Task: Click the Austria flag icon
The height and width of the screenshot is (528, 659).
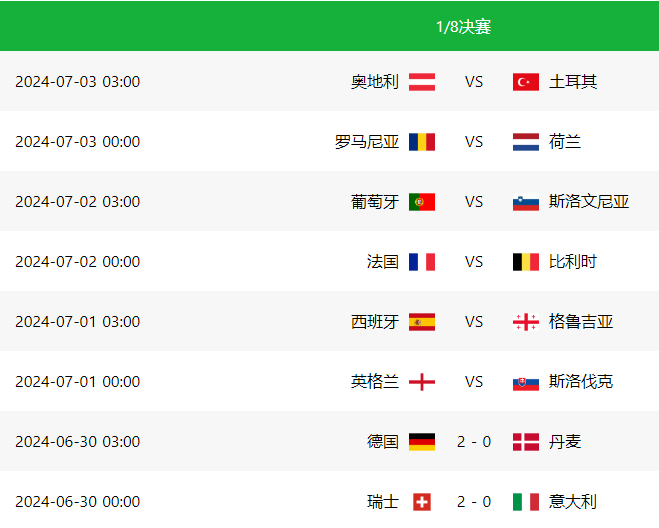Action: (x=422, y=82)
